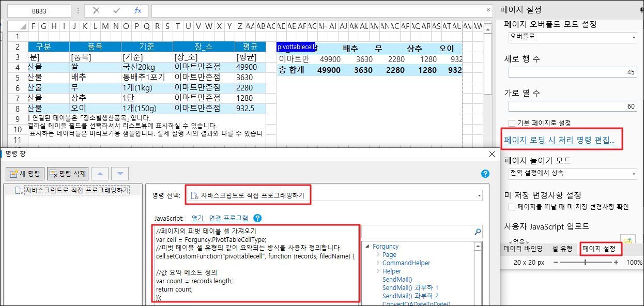This screenshot has width=644, height=306.
Task: Click help icon next to 연결 프로그램
Action: [258, 219]
